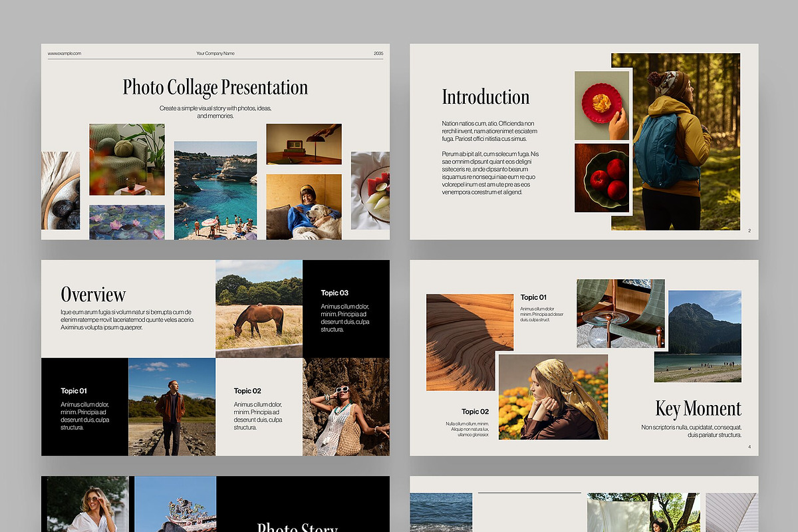This screenshot has width=798, height=532.
Task: Click the paragraph starting 'Nation natios cum'
Action: [x=489, y=131]
